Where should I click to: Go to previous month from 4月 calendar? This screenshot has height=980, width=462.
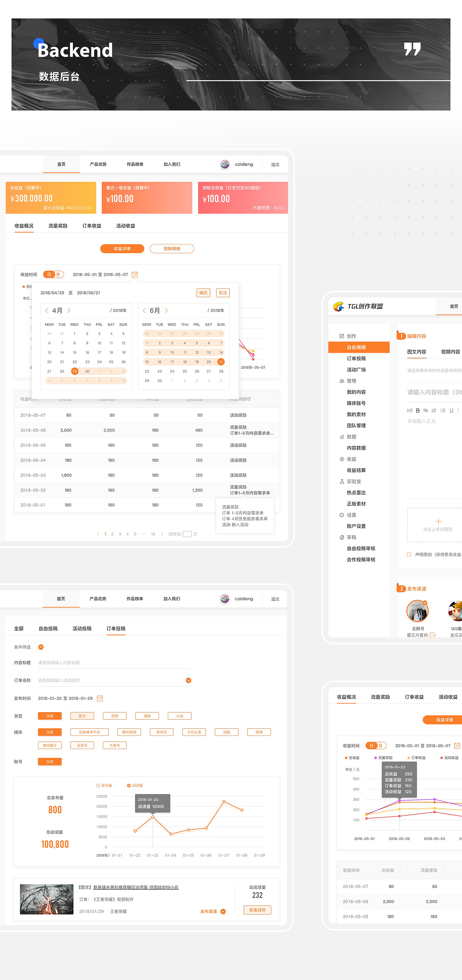coord(47,310)
